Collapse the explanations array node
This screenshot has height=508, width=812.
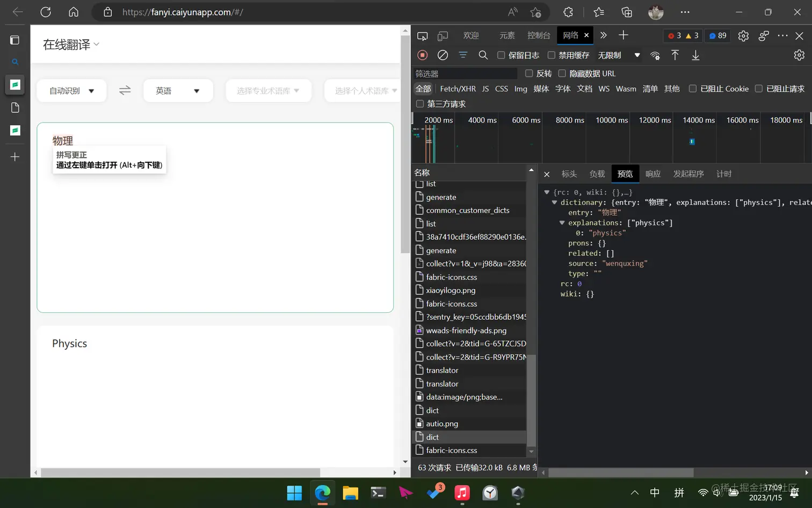point(562,223)
